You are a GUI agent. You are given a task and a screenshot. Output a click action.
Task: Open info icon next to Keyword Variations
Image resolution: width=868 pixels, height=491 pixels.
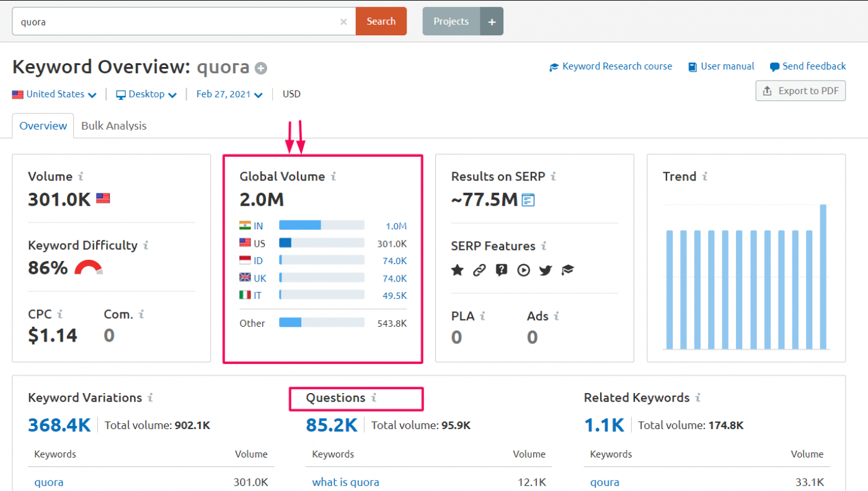click(x=150, y=398)
